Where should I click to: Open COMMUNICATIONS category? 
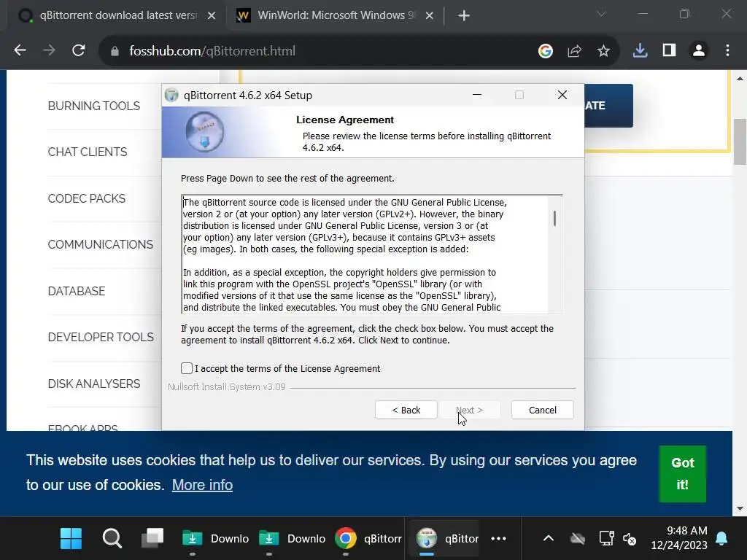pyautogui.click(x=101, y=244)
